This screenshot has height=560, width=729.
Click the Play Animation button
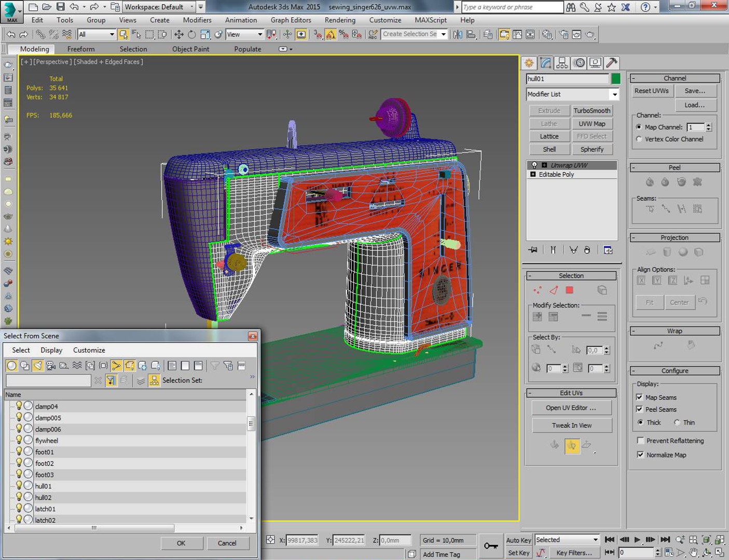pyautogui.click(x=637, y=540)
